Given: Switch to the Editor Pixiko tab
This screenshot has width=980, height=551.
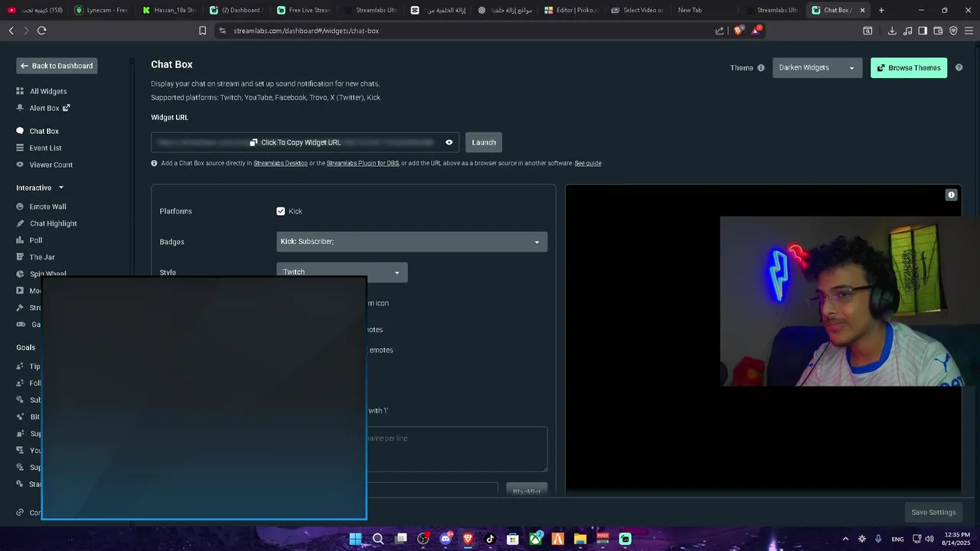Looking at the screenshot, I should (x=571, y=10).
